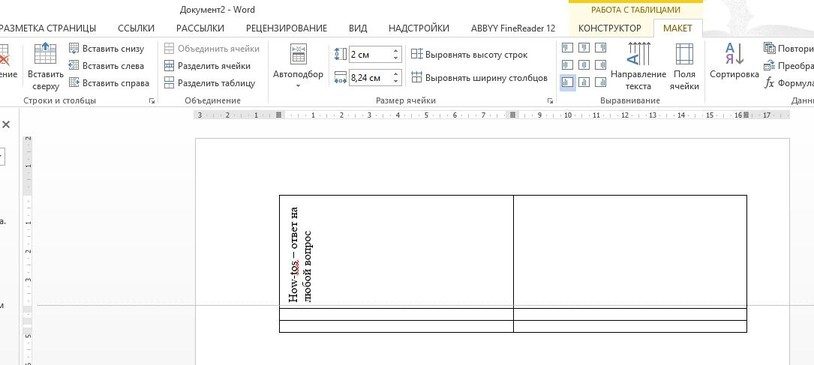Switch to the Рецензирование tab
The height and width of the screenshot is (365, 814).
287,28
